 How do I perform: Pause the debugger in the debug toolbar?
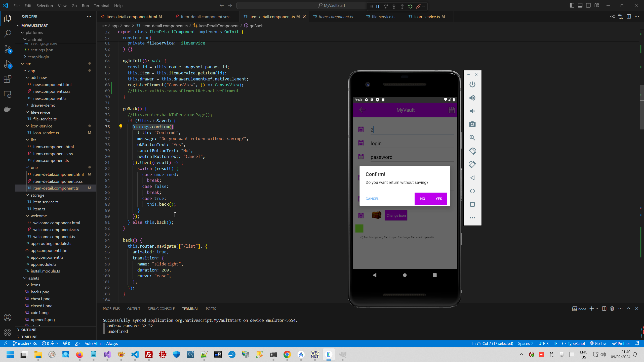377,6
